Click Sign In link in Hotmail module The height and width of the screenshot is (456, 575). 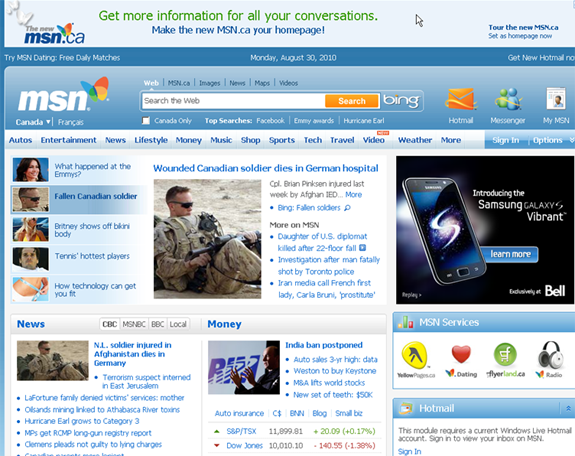(x=410, y=452)
